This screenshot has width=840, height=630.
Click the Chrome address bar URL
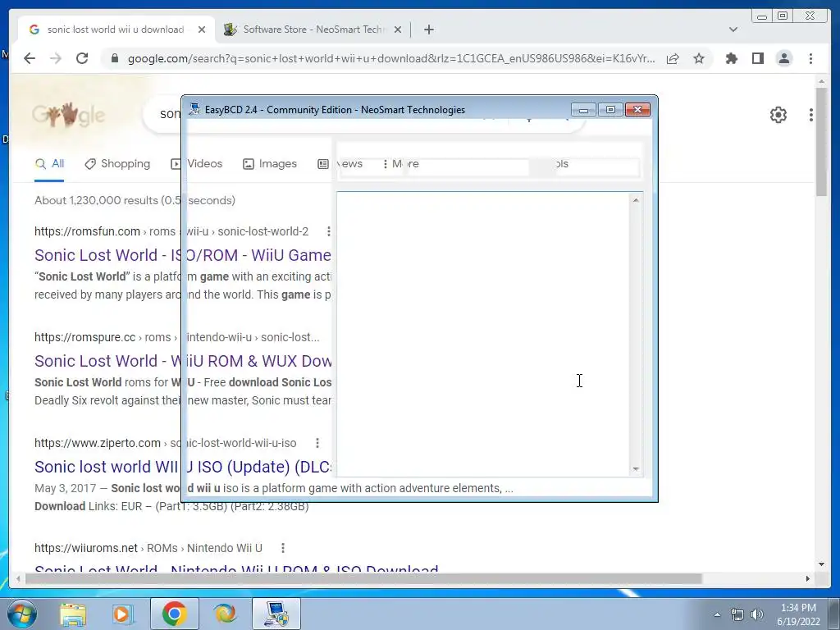tap(391, 58)
